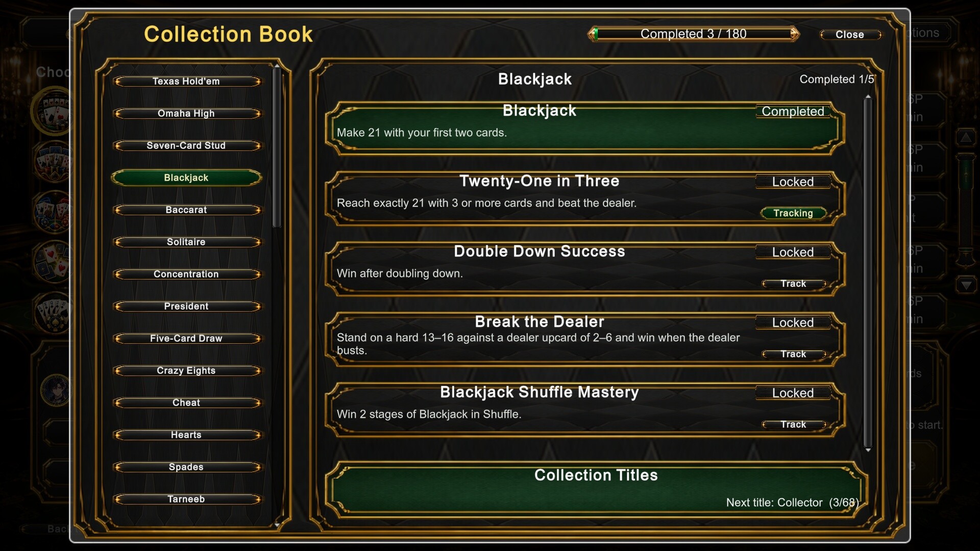Track the Break the Dealer achievement
Image resolution: width=980 pixels, height=551 pixels.
793,354
